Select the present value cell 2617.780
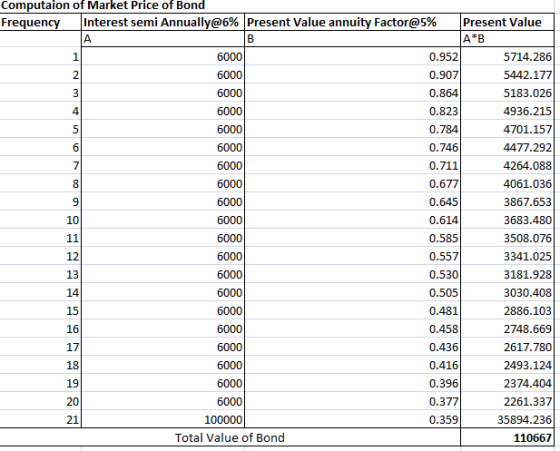560x451 pixels. click(508, 347)
